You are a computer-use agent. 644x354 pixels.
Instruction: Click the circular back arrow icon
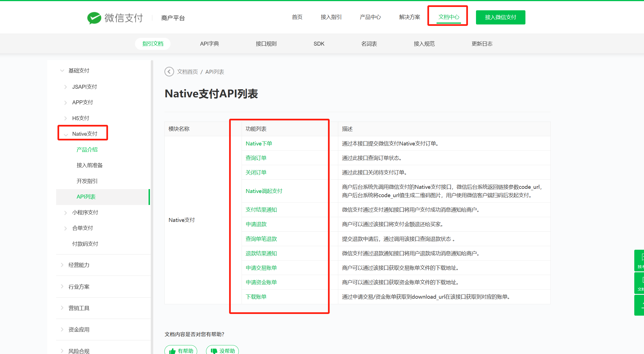(169, 72)
